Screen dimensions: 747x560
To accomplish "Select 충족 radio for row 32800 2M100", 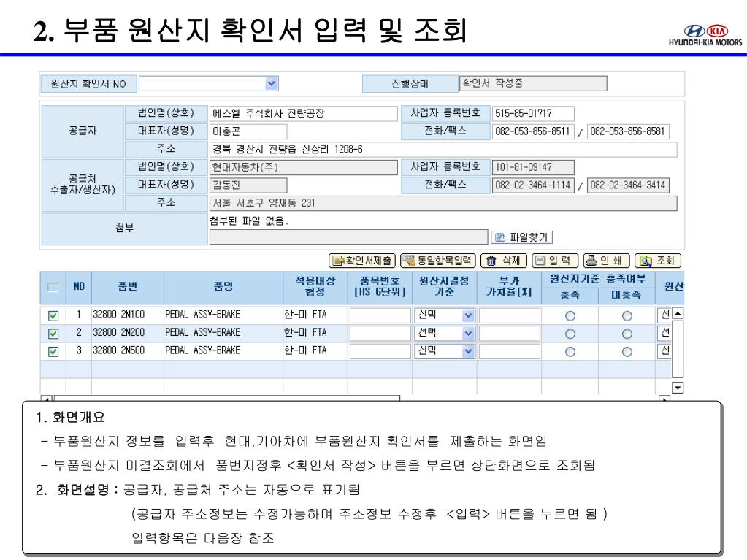I will click(570, 316).
